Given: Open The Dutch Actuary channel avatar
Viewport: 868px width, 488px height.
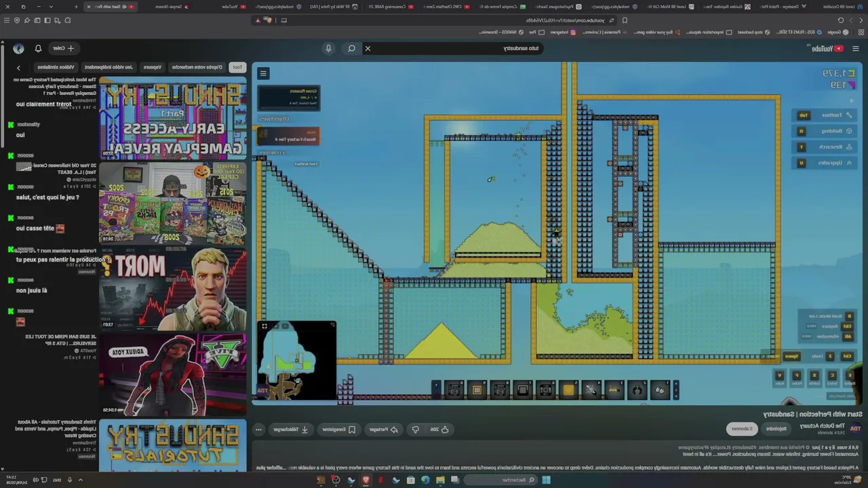Looking at the screenshot, I should click(x=856, y=428).
